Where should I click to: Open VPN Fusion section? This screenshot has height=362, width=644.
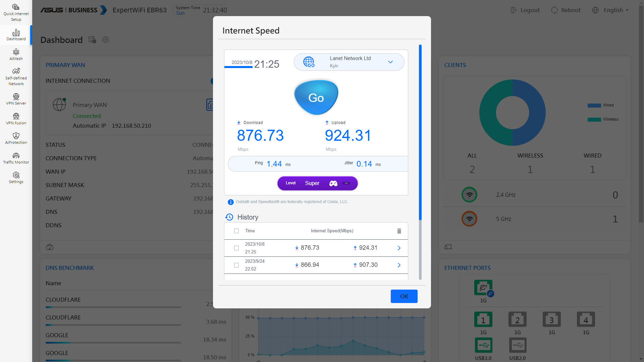point(16,119)
